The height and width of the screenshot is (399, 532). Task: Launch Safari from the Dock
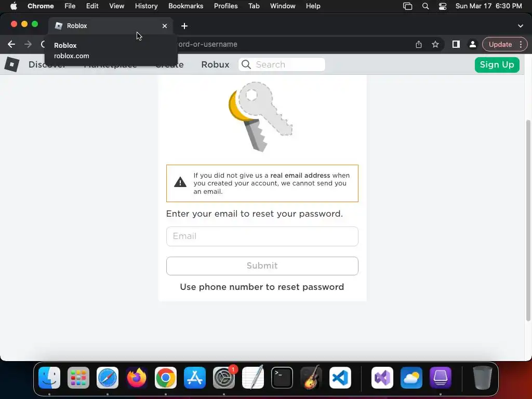108,378
